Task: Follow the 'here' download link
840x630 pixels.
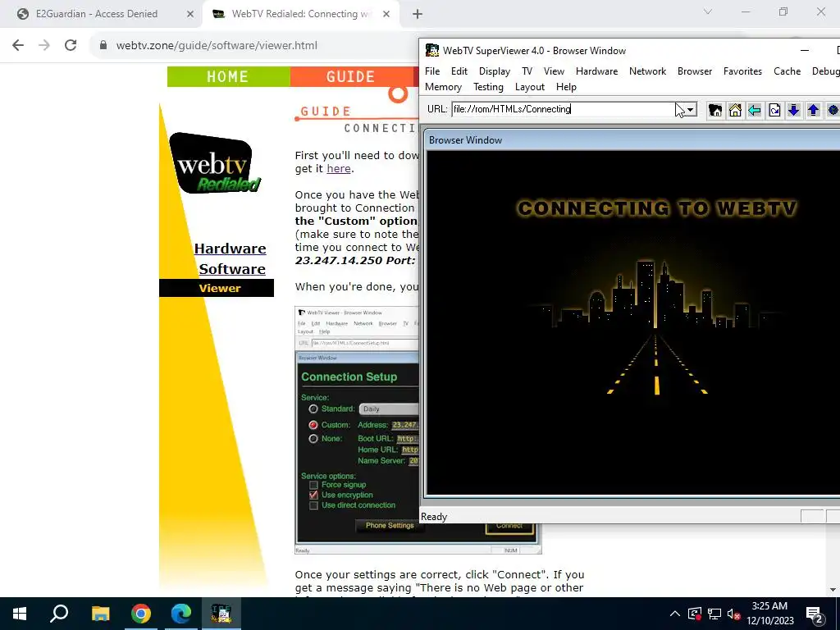Action: pos(339,169)
